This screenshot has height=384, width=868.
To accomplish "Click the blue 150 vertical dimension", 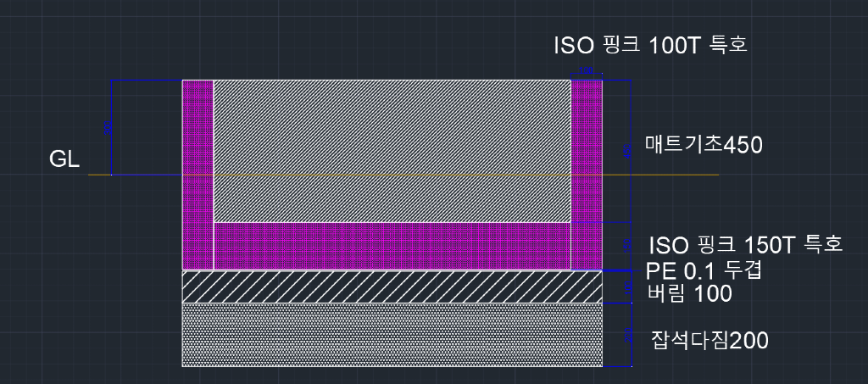I will [x=628, y=245].
